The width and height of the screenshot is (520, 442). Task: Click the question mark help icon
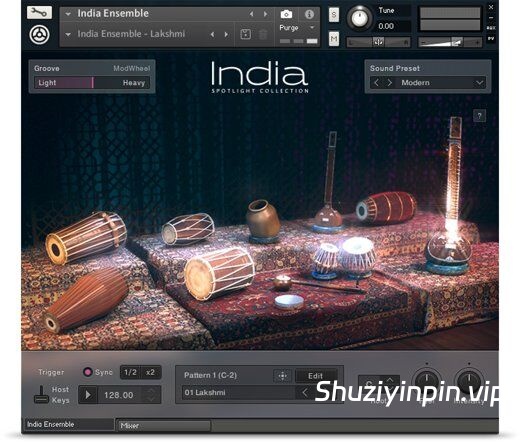click(479, 116)
